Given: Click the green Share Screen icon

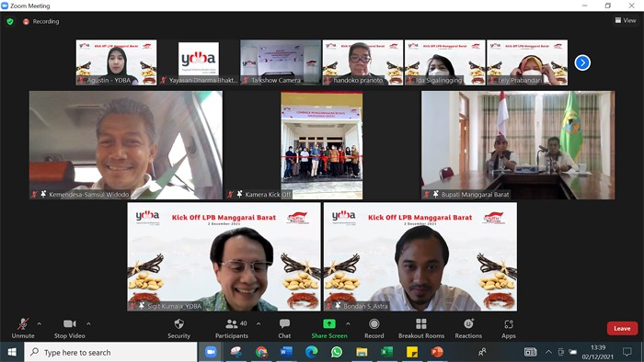Looking at the screenshot, I should click(x=329, y=324).
